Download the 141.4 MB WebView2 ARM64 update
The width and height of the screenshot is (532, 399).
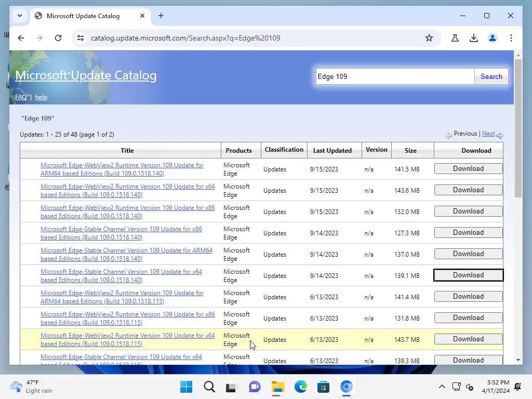pos(468,297)
